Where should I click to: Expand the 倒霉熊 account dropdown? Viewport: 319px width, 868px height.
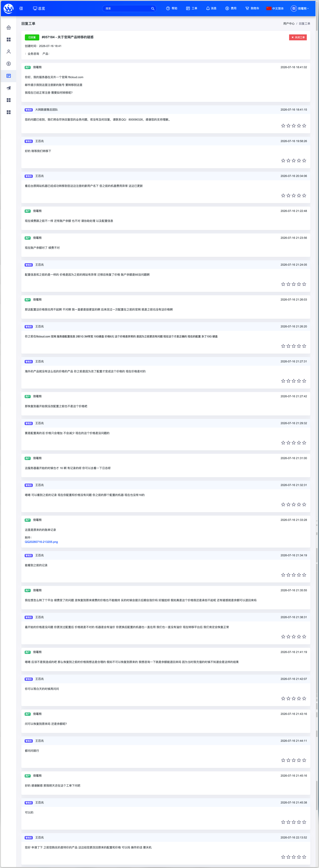300,8
